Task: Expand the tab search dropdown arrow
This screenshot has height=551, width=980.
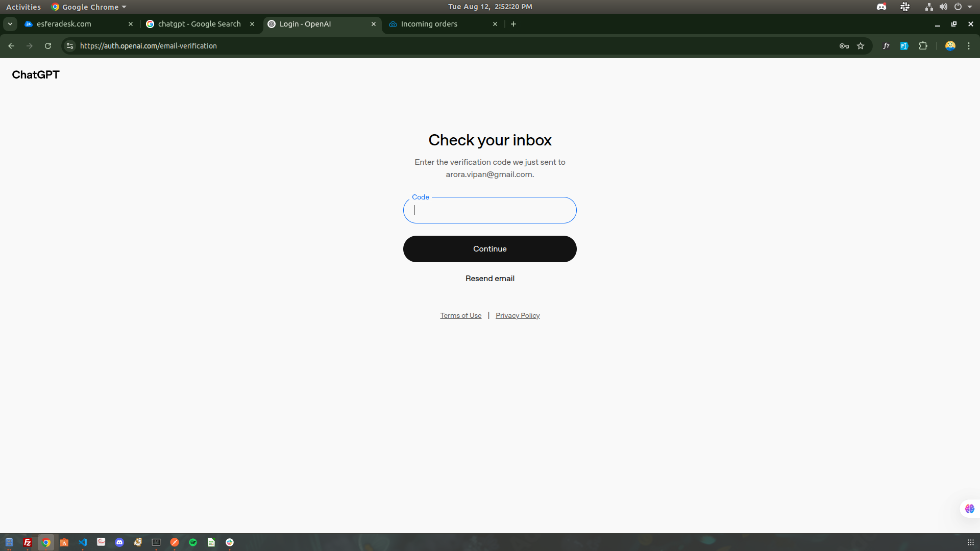Action: pos(10,24)
